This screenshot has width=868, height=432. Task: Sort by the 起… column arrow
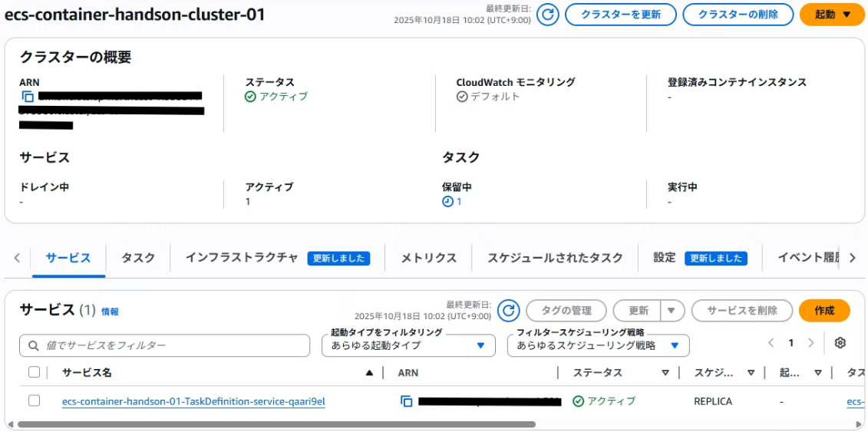pos(818,373)
